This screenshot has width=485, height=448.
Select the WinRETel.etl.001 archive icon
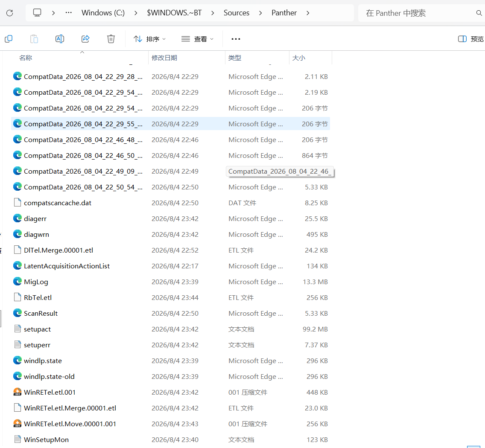click(x=18, y=392)
